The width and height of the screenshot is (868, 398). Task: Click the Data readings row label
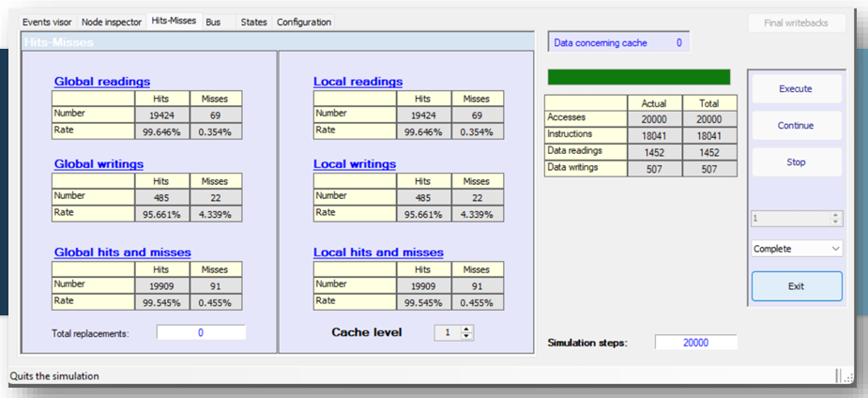pyautogui.click(x=586, y=152)
